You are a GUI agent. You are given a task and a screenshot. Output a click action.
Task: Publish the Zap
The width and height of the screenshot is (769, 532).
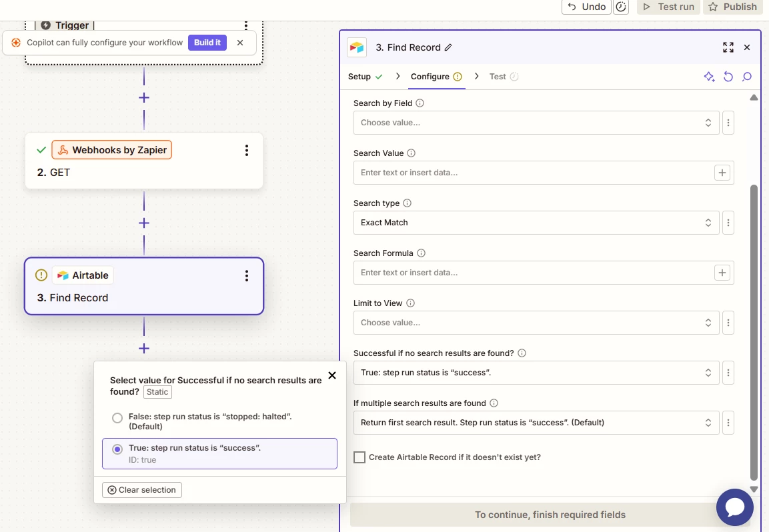[733, 7]
